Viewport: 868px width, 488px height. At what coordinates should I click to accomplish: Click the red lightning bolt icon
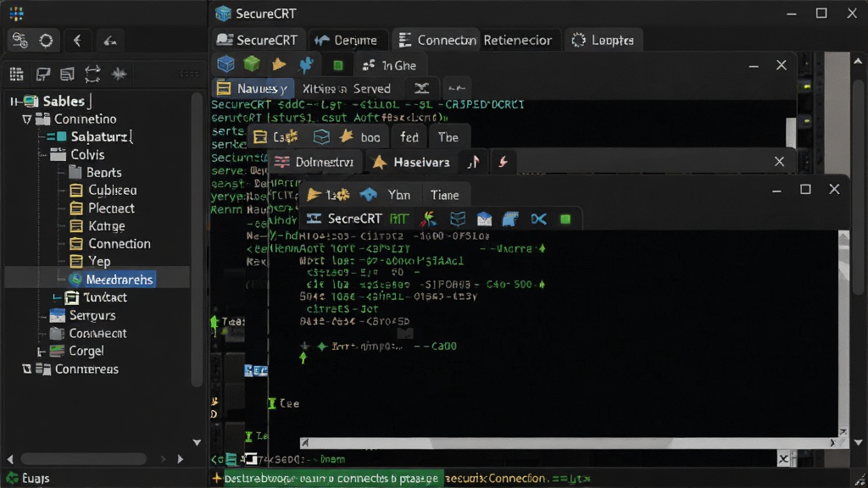[x=503, y=162]
